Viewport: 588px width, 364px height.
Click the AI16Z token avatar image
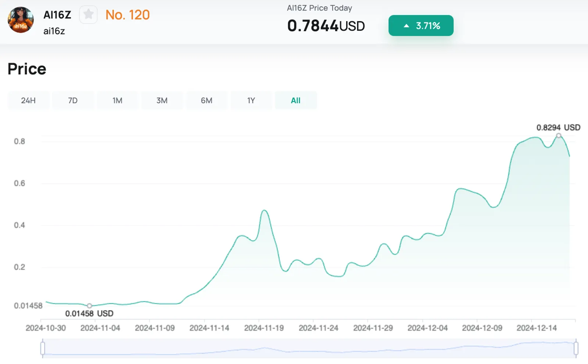point(21,20)
